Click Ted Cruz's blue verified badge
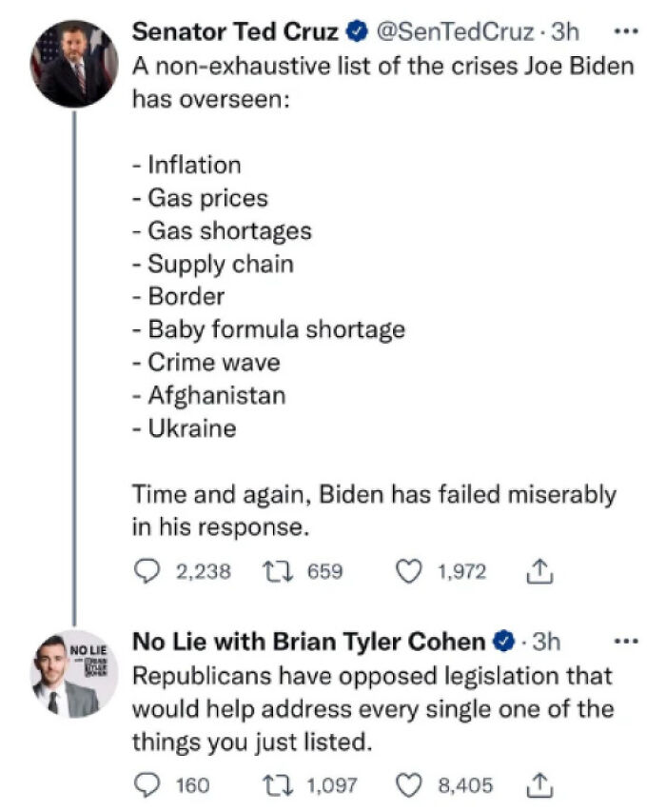 coord(357,32)
